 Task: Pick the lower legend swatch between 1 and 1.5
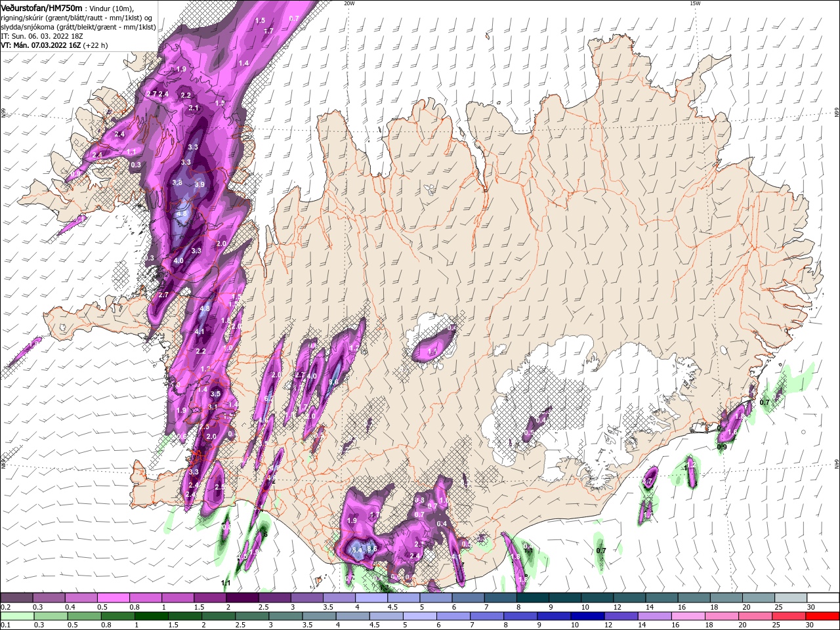tap(151, 616)
